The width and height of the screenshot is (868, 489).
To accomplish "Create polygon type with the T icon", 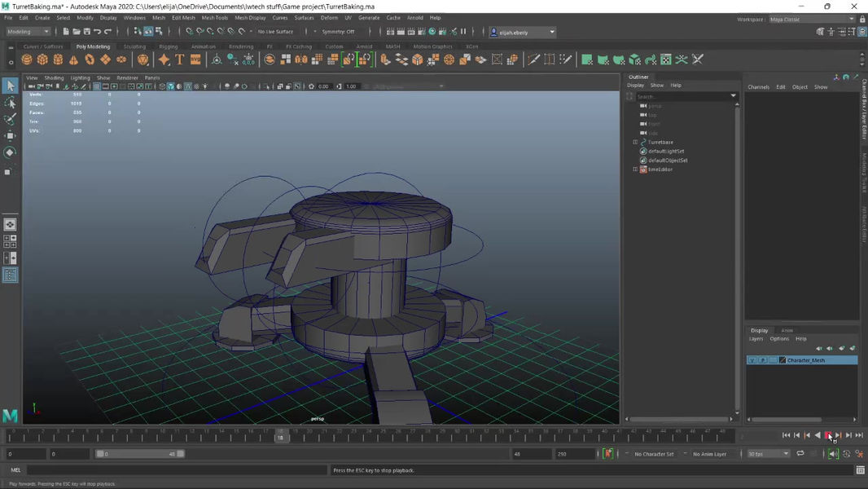I will [x=180, y=59].
